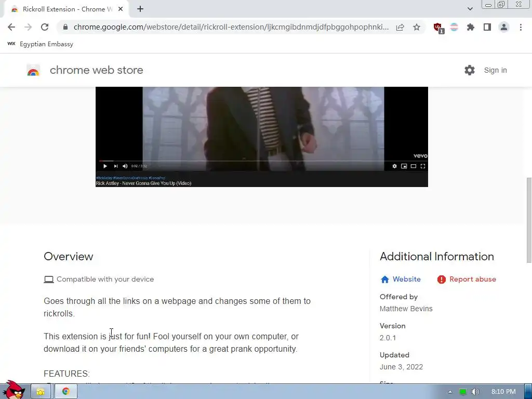Open video settings gear
Image resolution: width=532 pixels, height=399 pixels.
pos(394,166)
